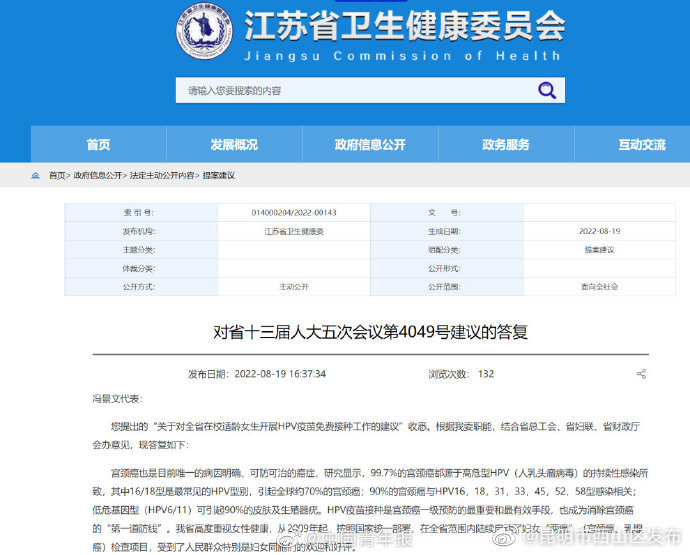Click the 提案建议 breadcrumb link

click(219, 176)
